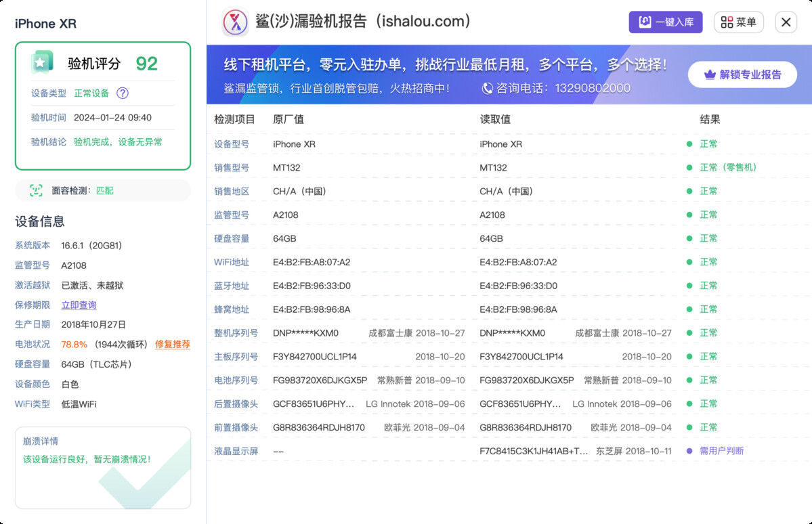Click the ishalou app logo icon
812x524 pixels.
[235, 22]
